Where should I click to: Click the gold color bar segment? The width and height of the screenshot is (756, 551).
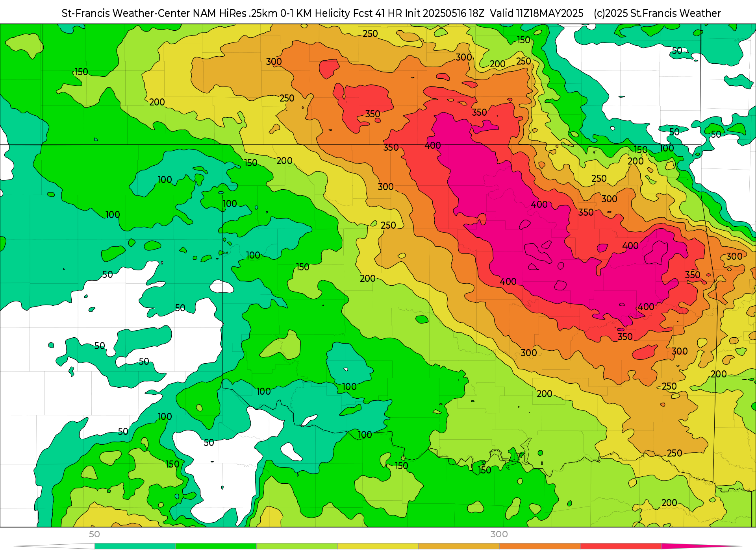pyautogui.click(x=459, y=546)
